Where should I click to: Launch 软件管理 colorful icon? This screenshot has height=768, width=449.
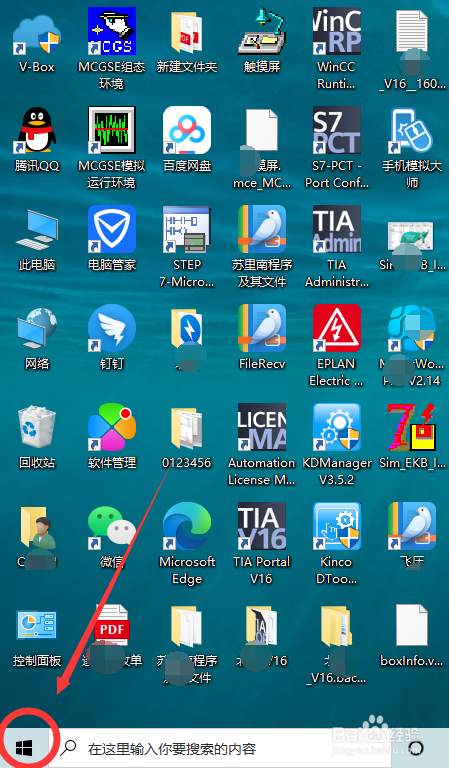[x=112, y=427]
